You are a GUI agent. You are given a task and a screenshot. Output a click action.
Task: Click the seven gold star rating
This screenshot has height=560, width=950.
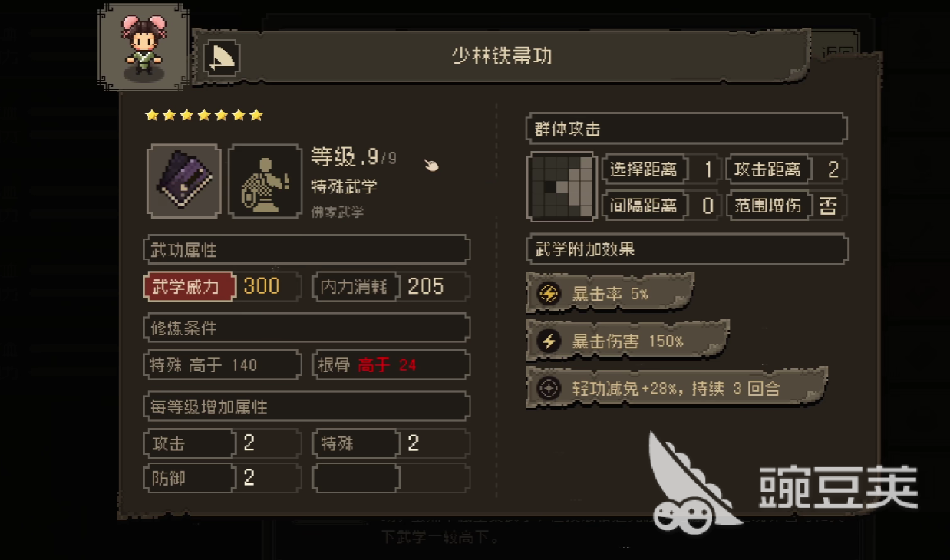click(204, 115)
